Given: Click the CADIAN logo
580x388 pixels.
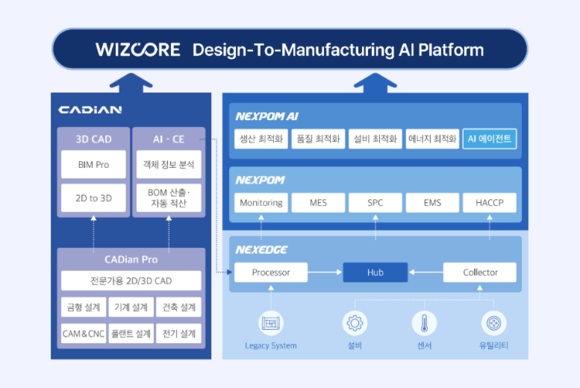Looking at the screenshot, I should click(90, 110).
